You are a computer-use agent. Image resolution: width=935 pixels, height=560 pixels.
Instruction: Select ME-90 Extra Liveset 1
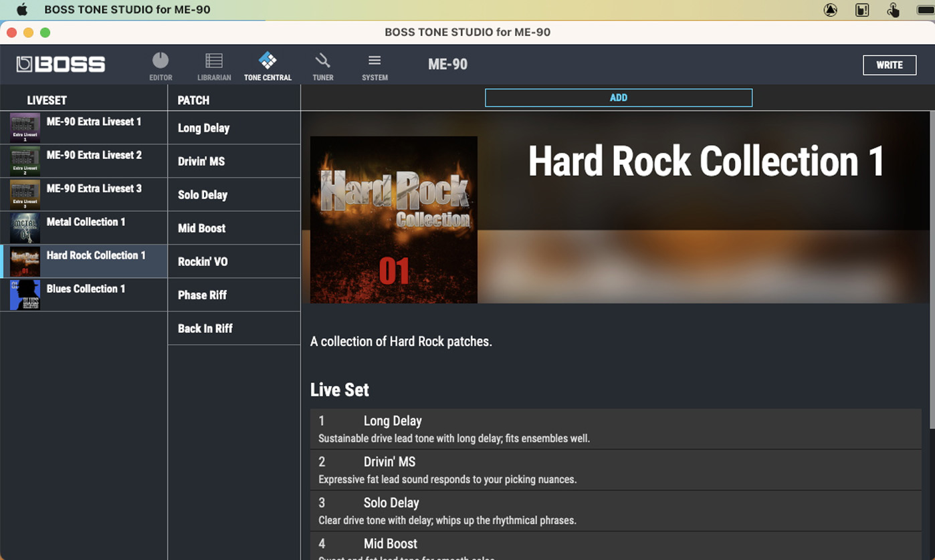[x=94, y=122]
